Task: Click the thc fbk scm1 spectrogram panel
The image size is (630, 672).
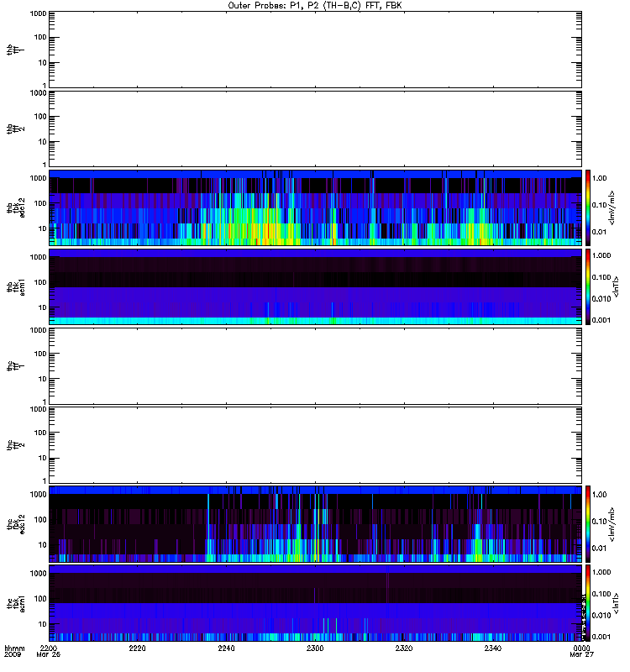Action: tap(316, 603)
